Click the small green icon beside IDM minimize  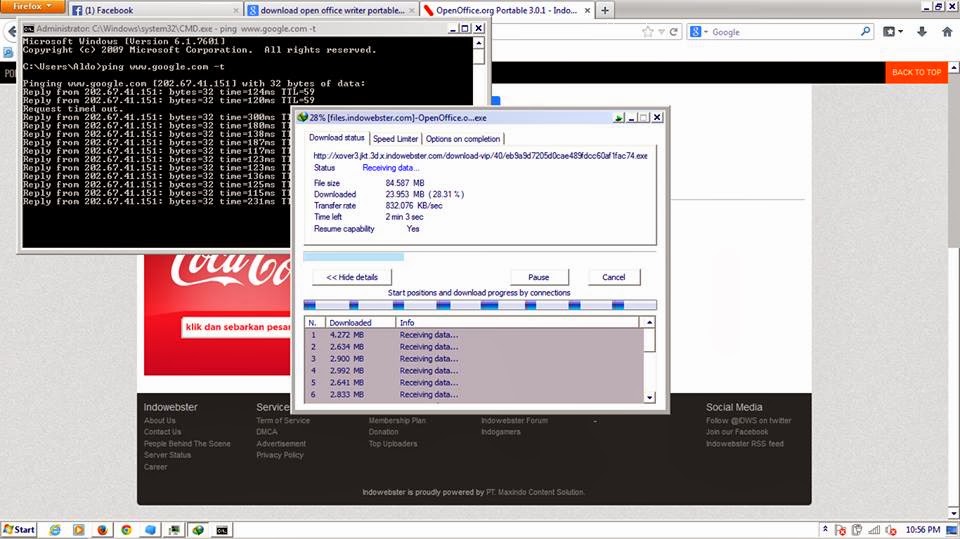619,118
